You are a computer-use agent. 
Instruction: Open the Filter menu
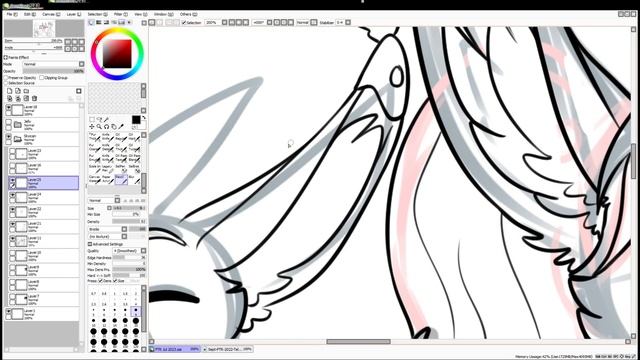click(x=120, y=14)
